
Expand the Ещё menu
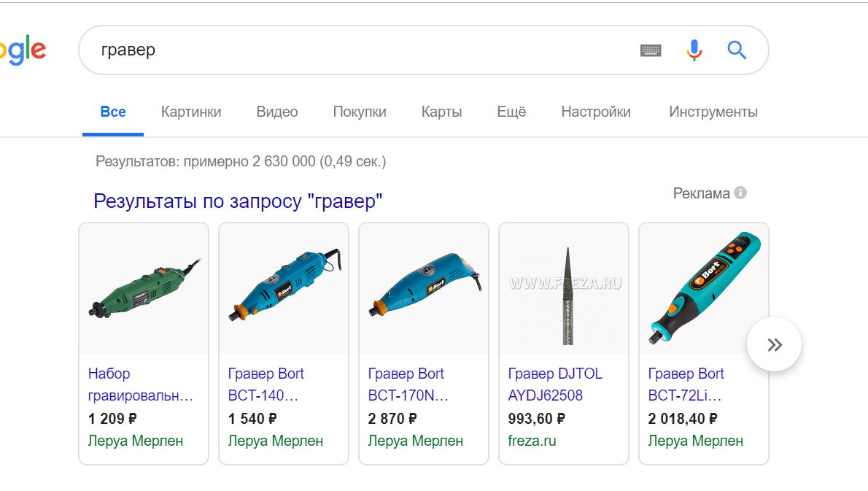(x=511, y=112)
